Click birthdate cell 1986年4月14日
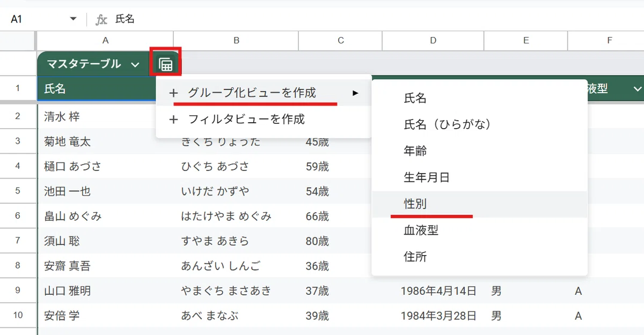The image size is (644, 335). (433, 291)
